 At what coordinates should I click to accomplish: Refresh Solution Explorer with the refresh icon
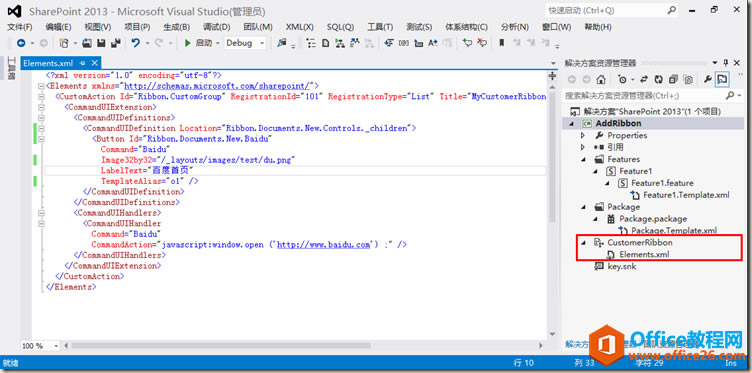(x=658, y=79)
